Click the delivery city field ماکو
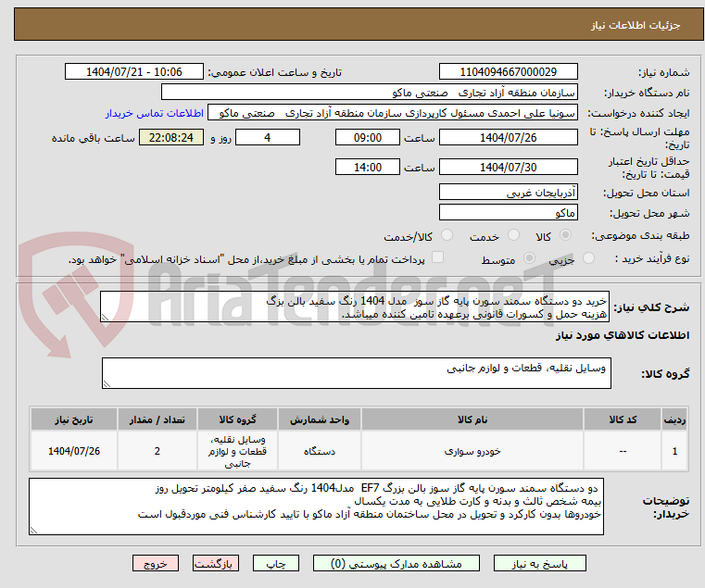 [508, 213]
